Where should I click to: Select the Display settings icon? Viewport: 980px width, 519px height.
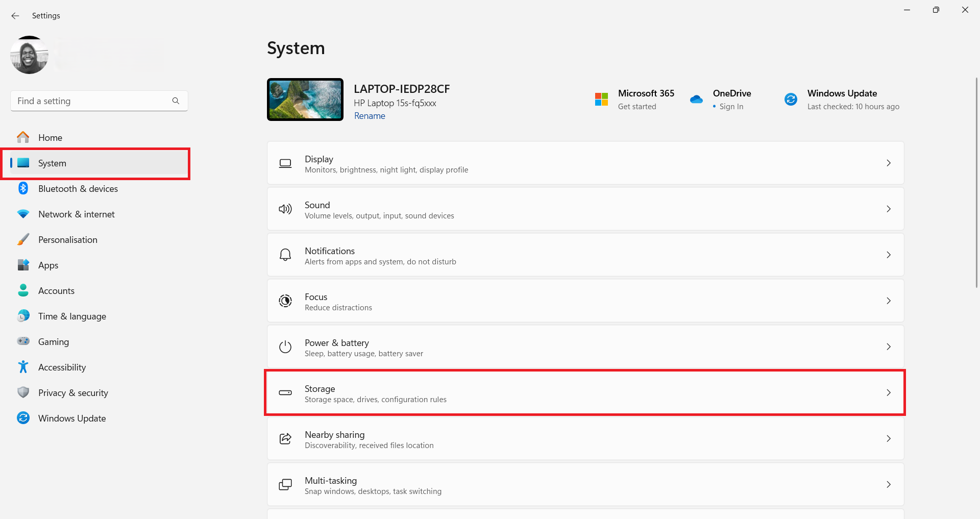[285, 163]
